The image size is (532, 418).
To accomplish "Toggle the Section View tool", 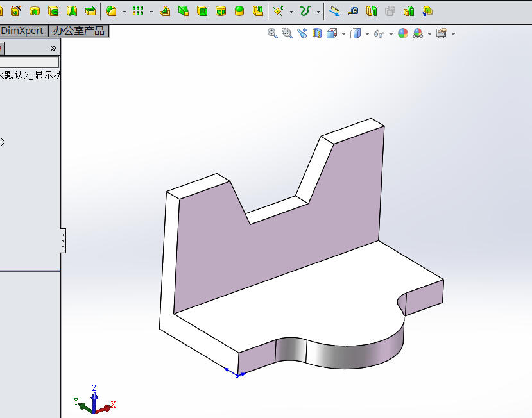I will tap(317, 33).
